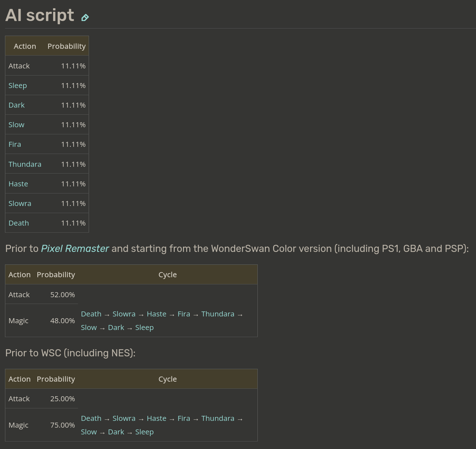Click Fira in the 48.00% Magic cycle
The image size is (476, 449).
click(x=184, y=314)
